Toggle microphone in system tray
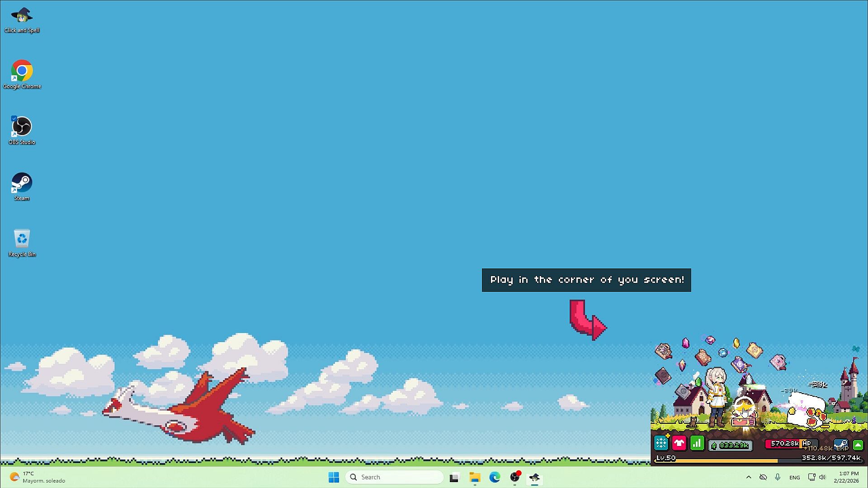This screenshot has height=488, width=868. (x=778, y=477)
